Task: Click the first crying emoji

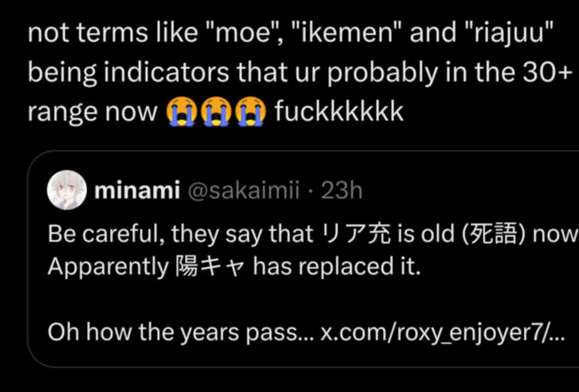Action: [x=180, y=112]
